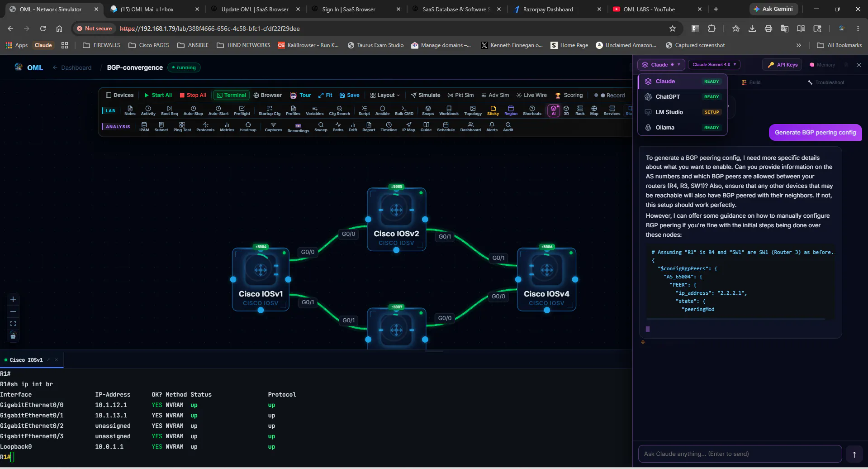Open the FIREWALLS bookmark folder
868x469 pixels.
coord(101,45)
